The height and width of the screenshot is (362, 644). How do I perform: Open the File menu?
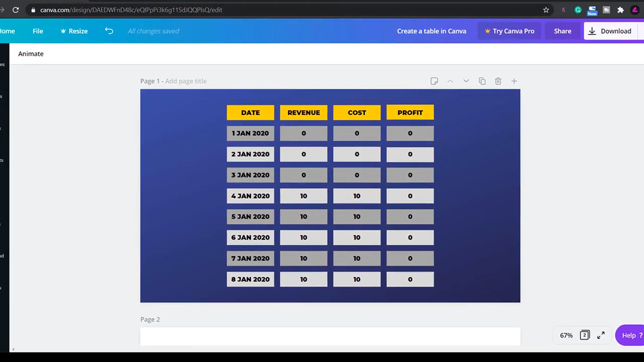pyautogui.click(x=38, y=31)
